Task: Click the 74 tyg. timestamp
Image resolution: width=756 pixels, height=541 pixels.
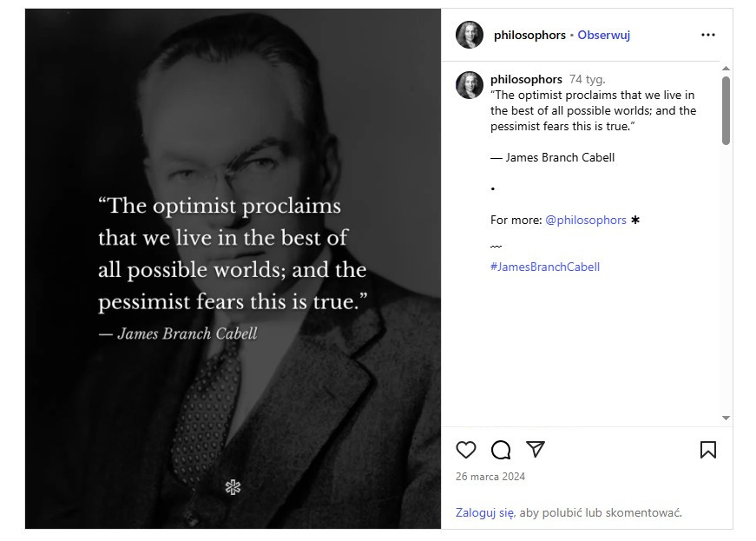Action: point(587,79)
